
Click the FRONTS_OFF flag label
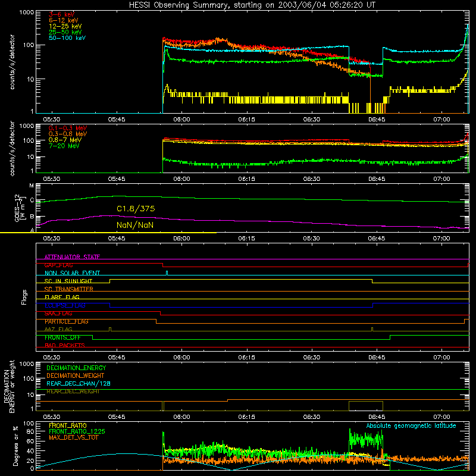(x=62, y=337)
